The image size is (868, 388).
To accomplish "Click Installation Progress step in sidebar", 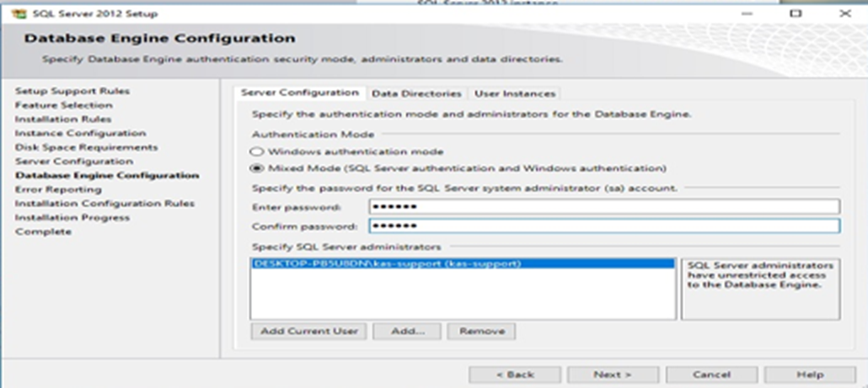I will point(72,218).
